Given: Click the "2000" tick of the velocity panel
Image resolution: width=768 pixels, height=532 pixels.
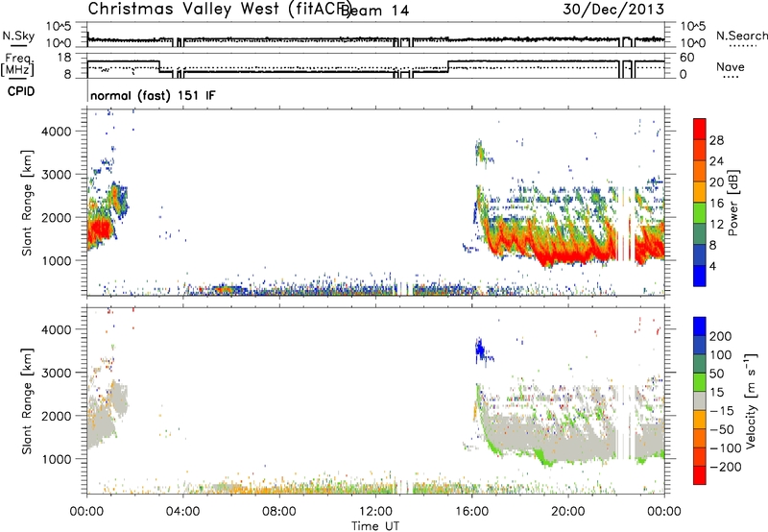Looking at the screenshot, I should 56,416.
